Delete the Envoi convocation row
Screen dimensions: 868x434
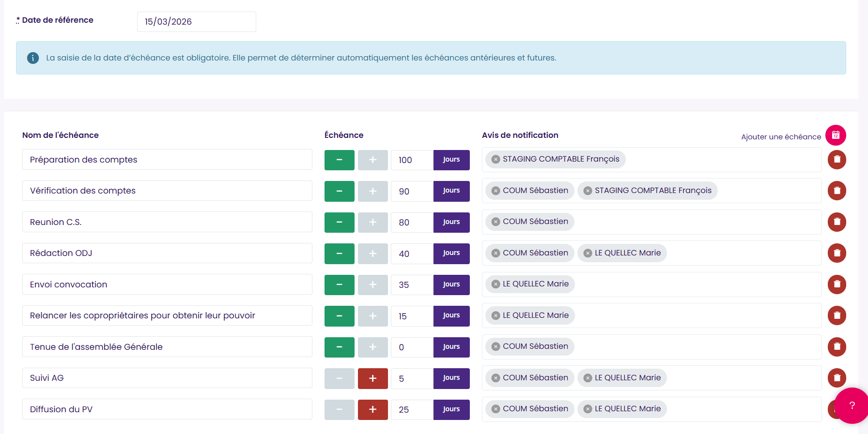837,284
